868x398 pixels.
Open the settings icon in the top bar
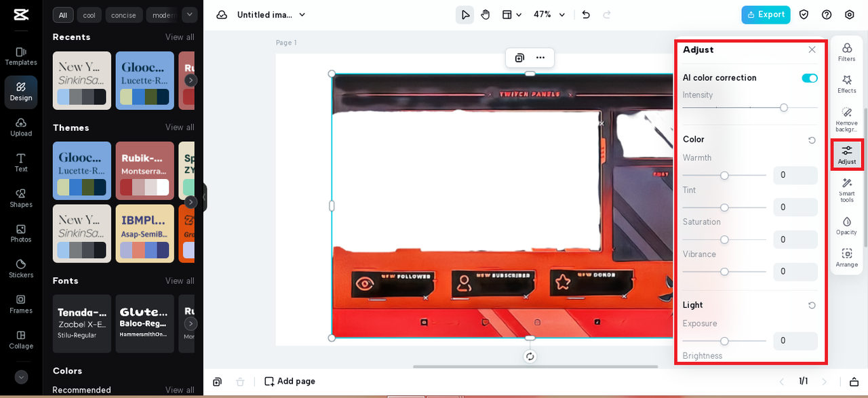(850, 15)
